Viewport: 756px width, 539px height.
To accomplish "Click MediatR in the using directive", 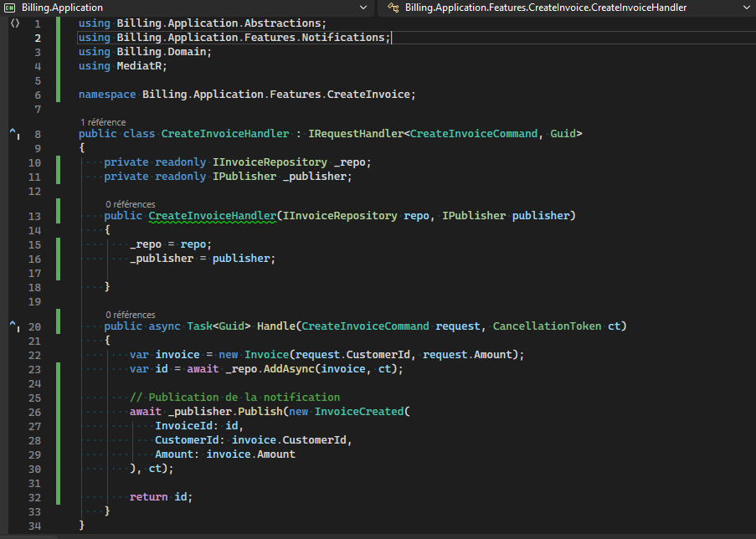I will (x=141, y=66).
